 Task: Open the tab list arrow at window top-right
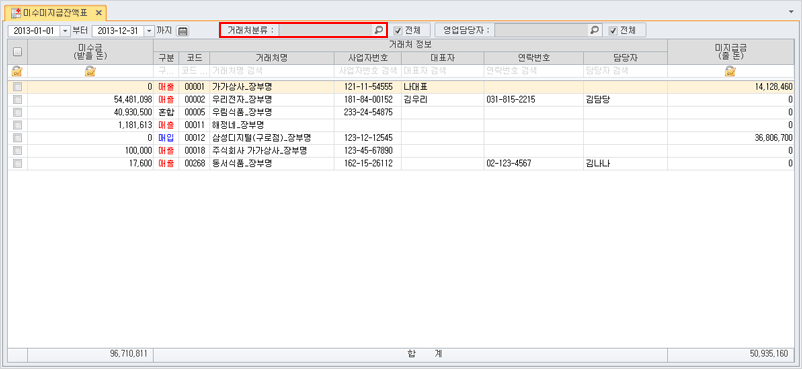792,11
